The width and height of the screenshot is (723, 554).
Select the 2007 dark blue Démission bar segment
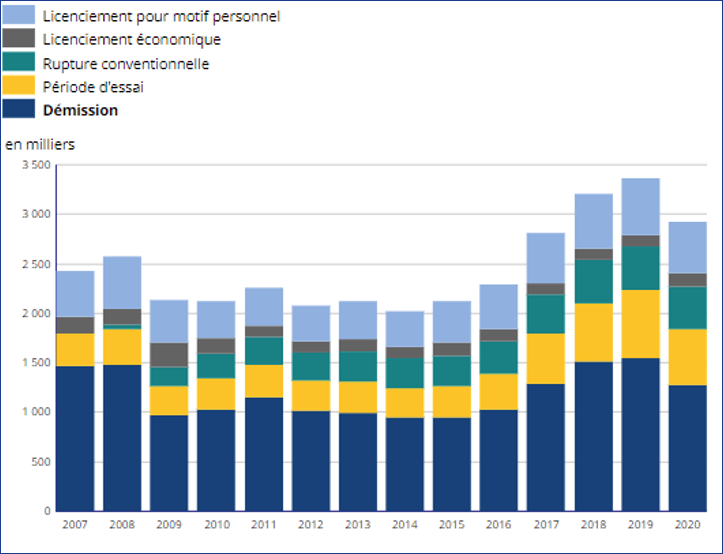(x=75, y=438)
